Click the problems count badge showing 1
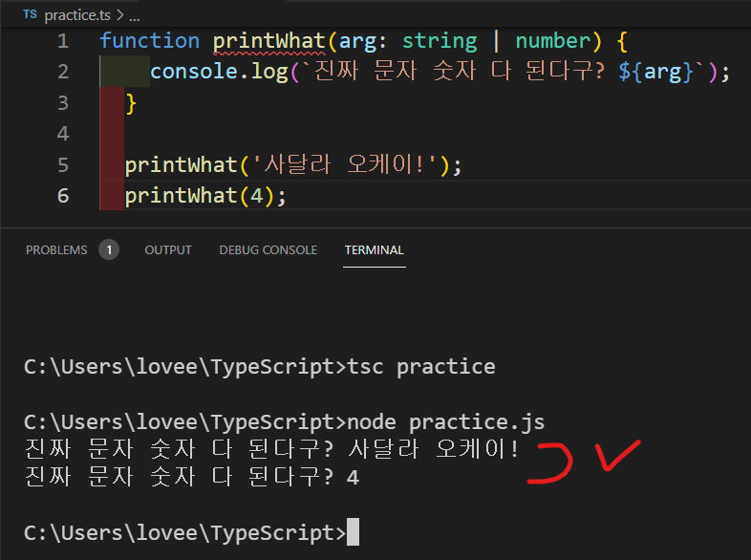 coord(109,249)
